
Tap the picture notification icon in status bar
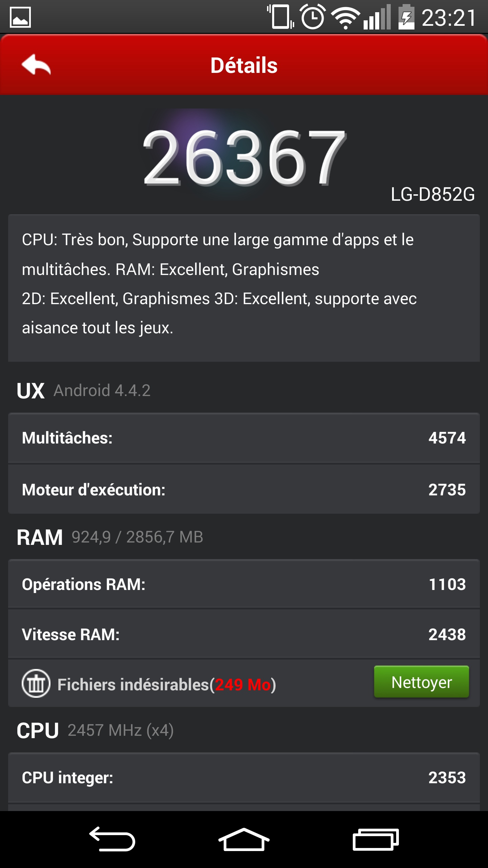(20, 17)
